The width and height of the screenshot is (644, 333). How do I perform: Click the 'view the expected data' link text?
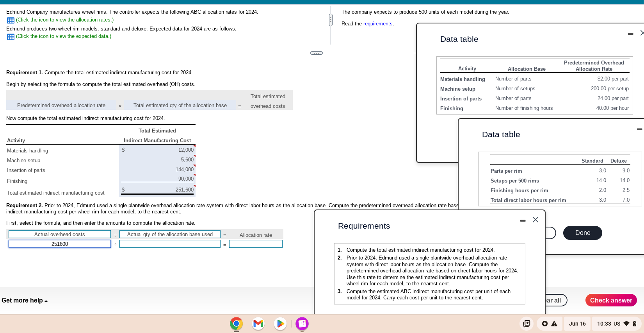pos(64,36)
